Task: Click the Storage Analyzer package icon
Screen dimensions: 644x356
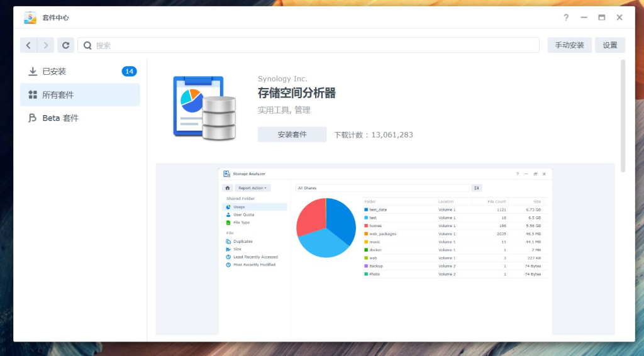Action: click(x=204, y=108)
